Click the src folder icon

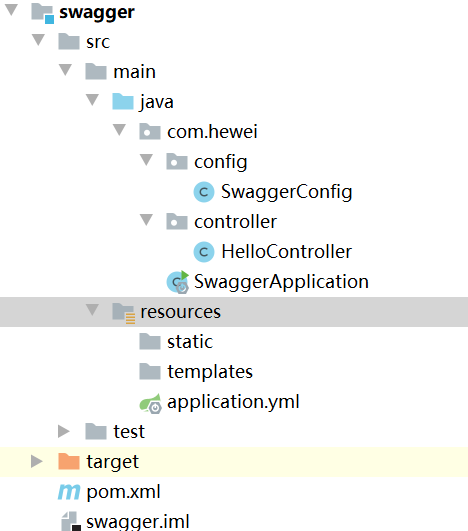point(69,42)
